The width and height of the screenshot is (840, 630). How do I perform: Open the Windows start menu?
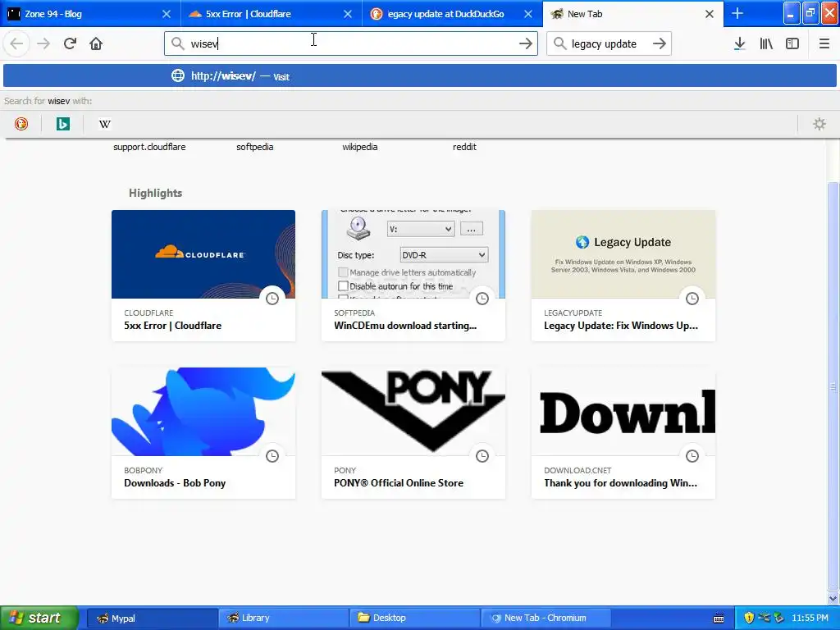(x=39, y=618)
